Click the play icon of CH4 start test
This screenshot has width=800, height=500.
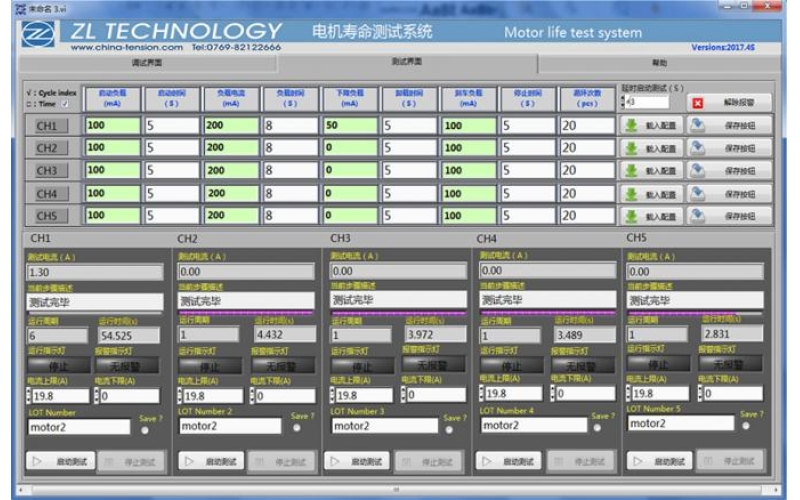tap(486, 461)
